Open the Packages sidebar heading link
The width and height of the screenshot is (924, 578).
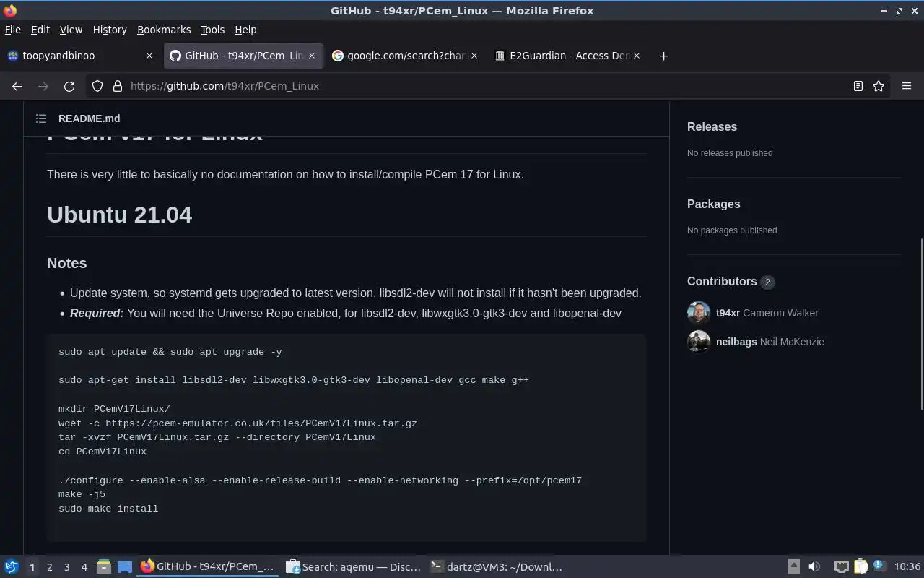(x=713, y=204)
